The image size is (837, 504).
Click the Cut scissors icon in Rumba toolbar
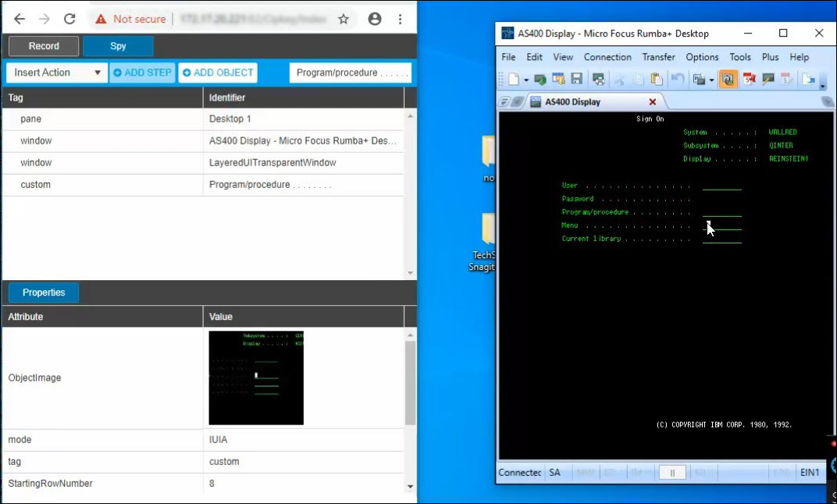tap(620, 80)
